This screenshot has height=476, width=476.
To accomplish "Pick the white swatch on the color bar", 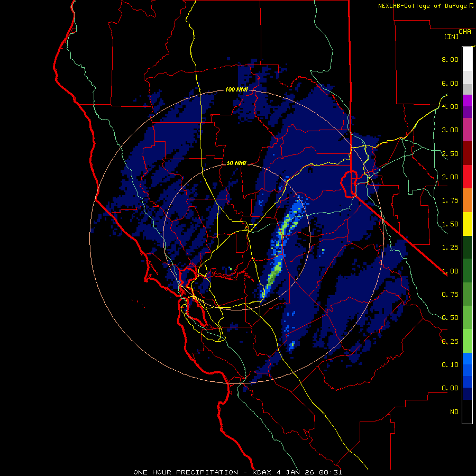I will 467,59.
